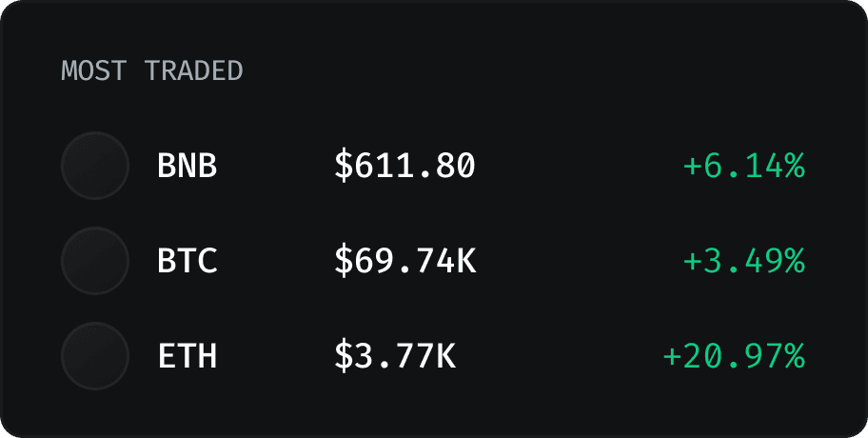Select the BNB ticker symbol
868x438 pixels.
coord(187,167)
